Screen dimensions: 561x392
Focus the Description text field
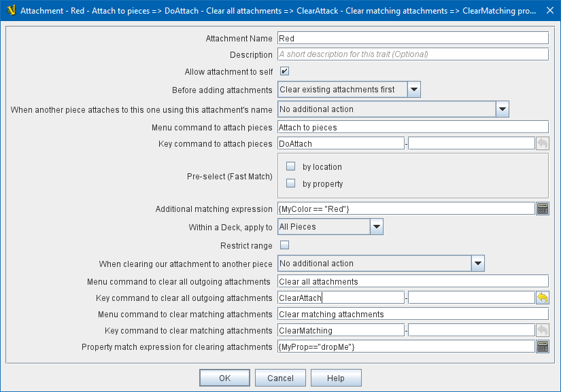(x=412, y=54)
